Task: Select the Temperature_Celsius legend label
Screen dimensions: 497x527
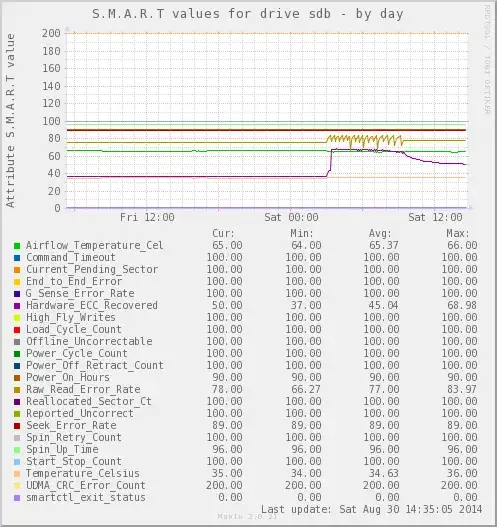Action: [x=83, y=474]
